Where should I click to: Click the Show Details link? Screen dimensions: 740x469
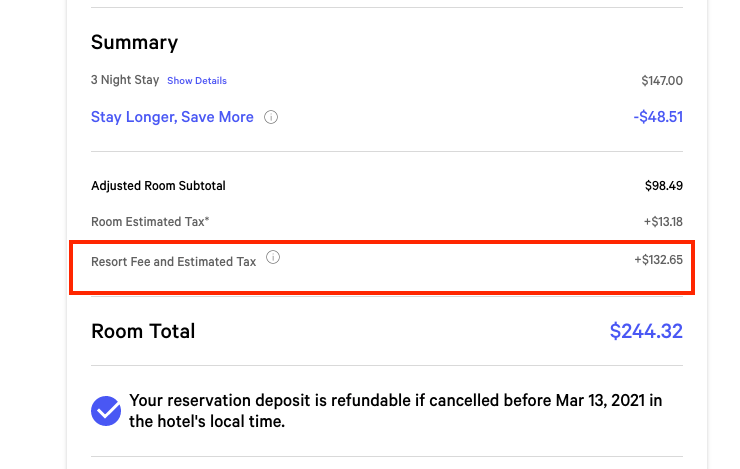point(197,81)
